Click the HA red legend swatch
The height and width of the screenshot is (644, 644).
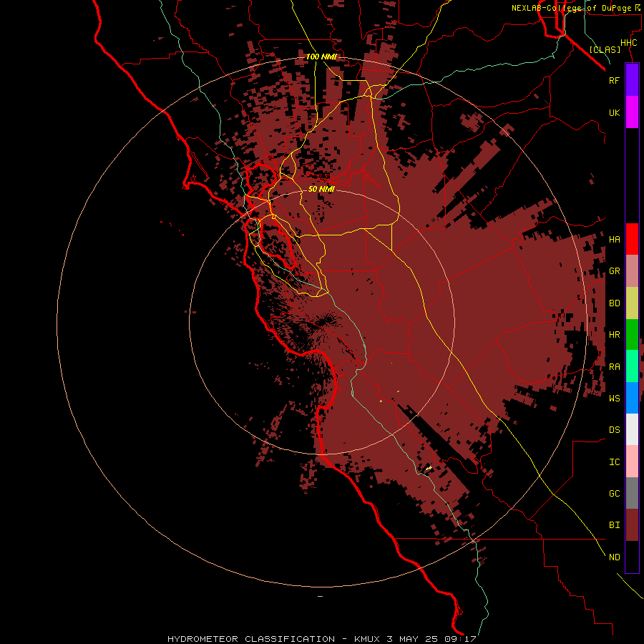pos(632,239)
